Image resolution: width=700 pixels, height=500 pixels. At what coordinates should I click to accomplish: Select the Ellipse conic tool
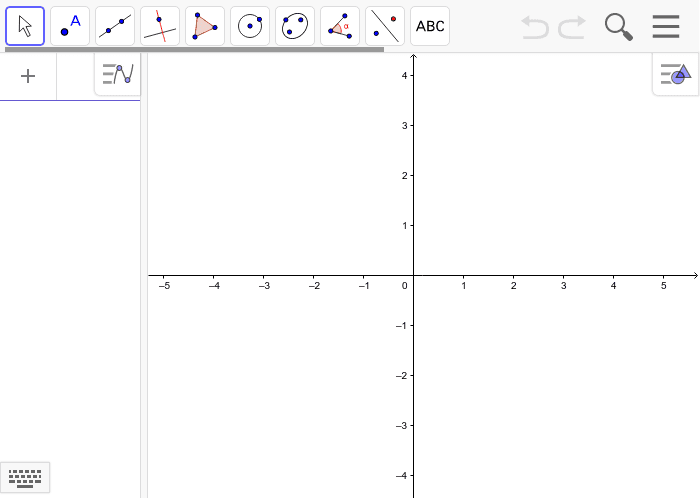pyautogui.click(x=295, y=26)
